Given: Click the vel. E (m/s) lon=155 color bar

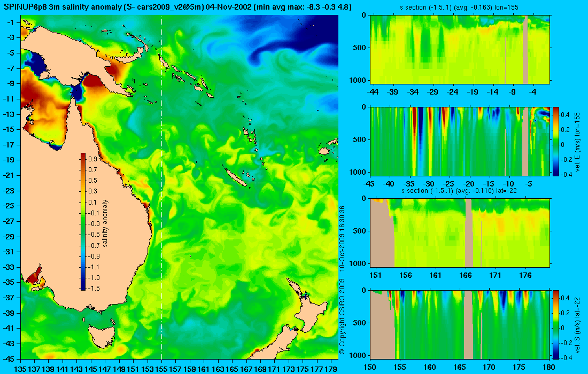Looking at the screenshot, I should coord(556,141).
